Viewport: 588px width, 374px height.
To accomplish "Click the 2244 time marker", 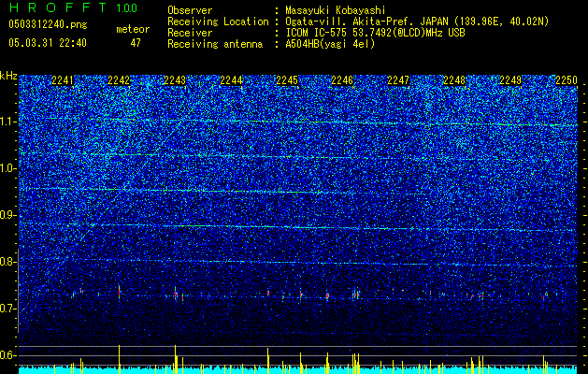I will [231, 80].
